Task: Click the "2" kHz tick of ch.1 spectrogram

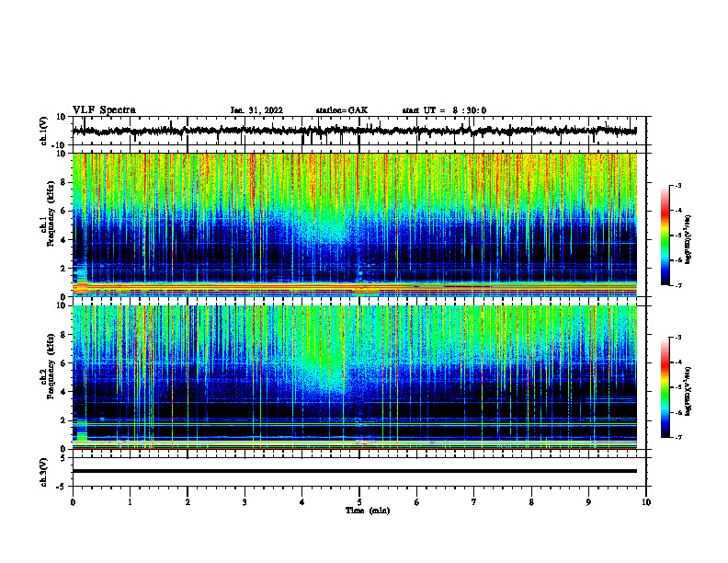Action: click(x=63, y=269)
